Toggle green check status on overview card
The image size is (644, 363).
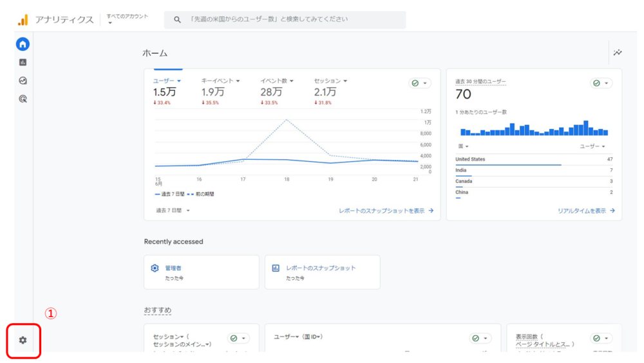pyautogui.click(x=420, y=83)
